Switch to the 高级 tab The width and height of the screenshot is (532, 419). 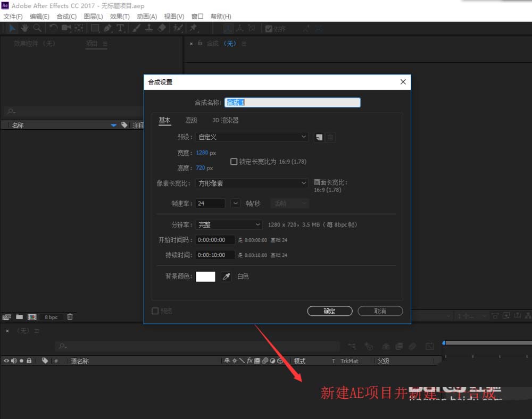(x=191, y=120)
